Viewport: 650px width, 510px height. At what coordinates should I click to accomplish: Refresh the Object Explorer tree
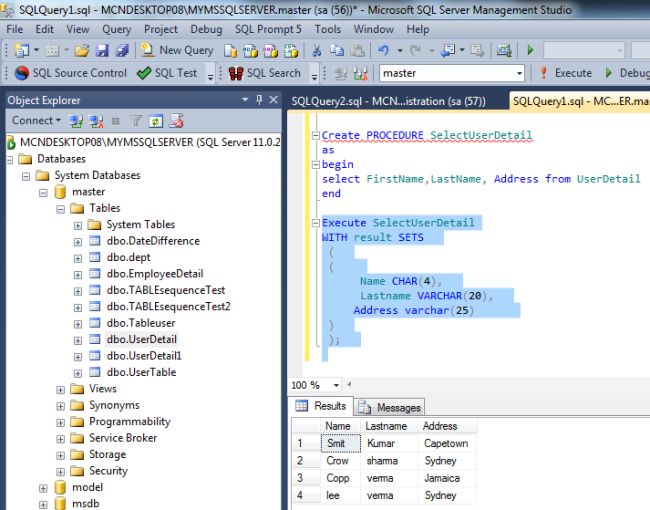click(x=156, y=121)
